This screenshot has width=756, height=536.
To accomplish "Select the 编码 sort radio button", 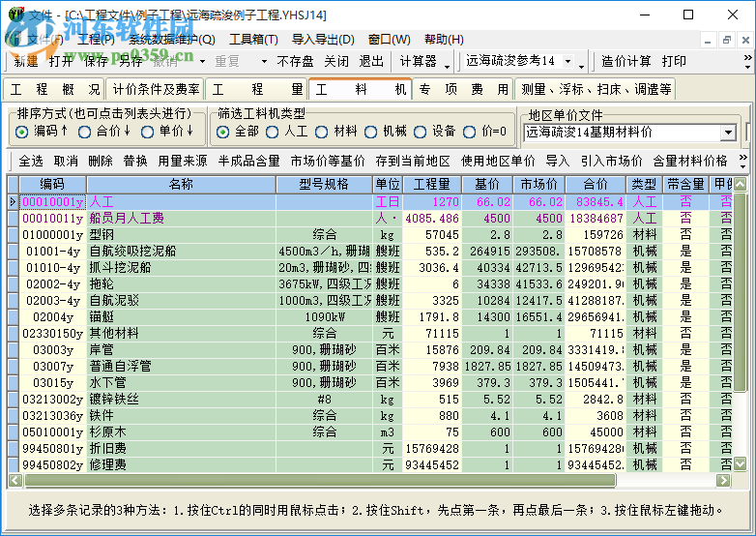I will click(21, 132).
